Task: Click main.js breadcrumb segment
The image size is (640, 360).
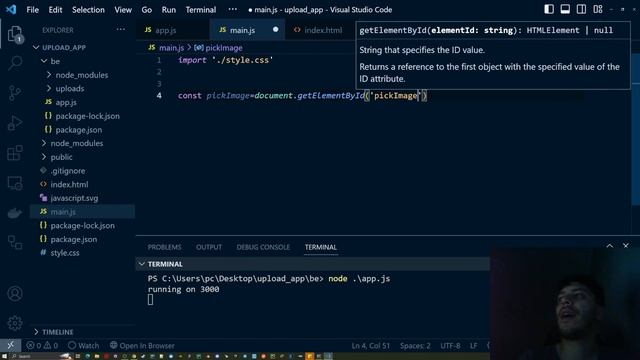Action: point(171,48)
